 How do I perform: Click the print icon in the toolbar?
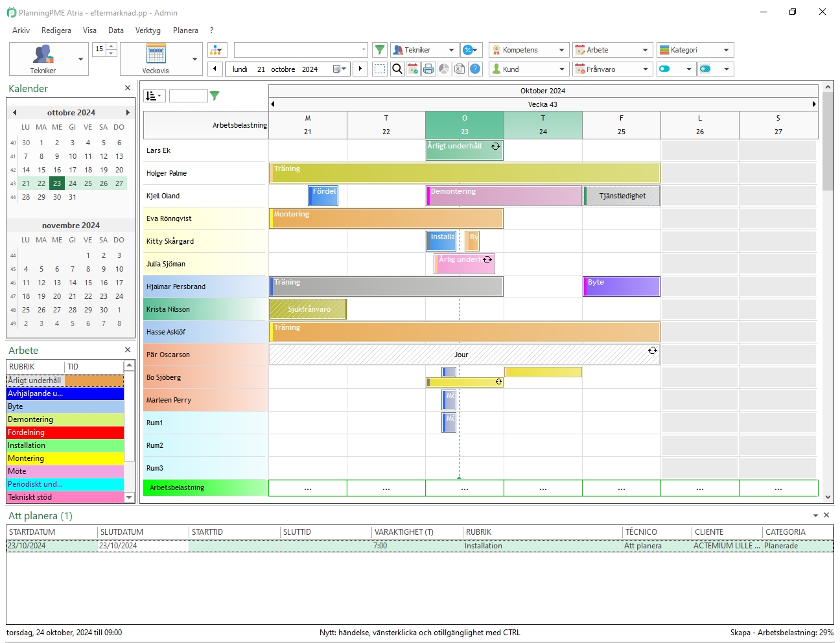pyautogui.click(x=428, y=69)
